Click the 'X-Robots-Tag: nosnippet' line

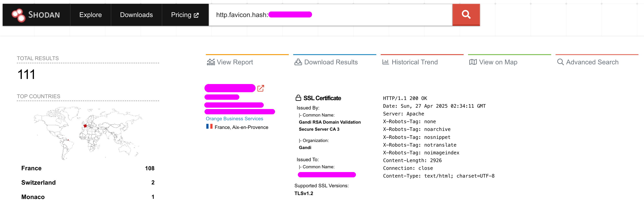click(416, 137)
